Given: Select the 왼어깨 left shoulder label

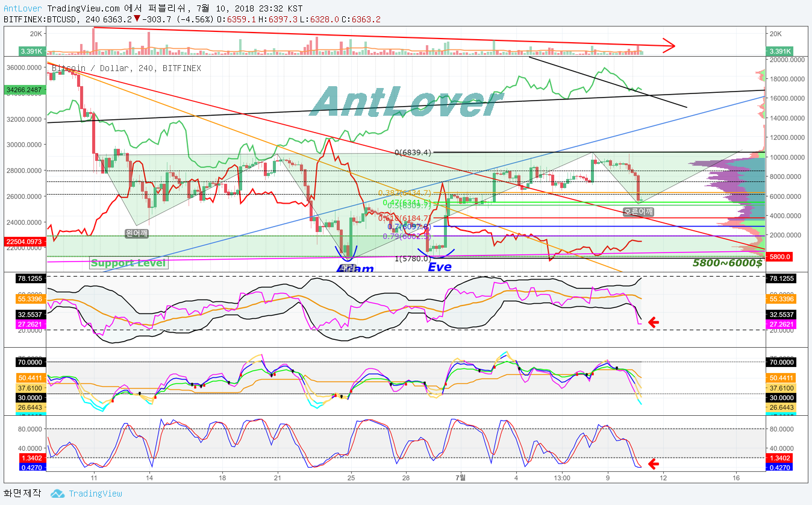Looking at the screenshot, I should (137, 233).
